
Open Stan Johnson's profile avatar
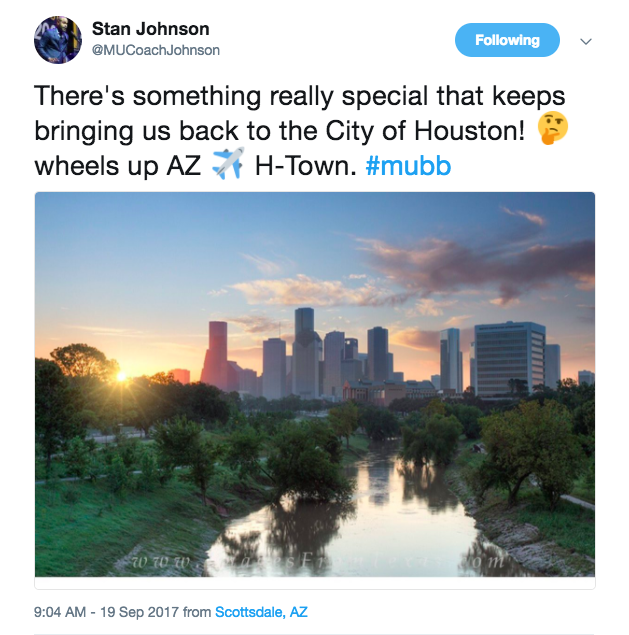58,40
